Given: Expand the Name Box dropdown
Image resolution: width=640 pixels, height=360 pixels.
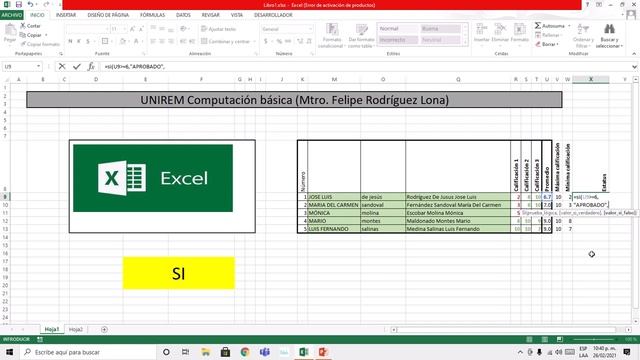Looking at the screenshot, I should [38, 66].
